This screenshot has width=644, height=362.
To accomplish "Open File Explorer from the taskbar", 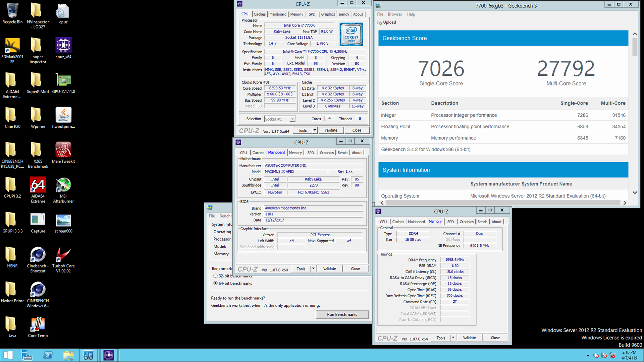I will click(68, 355).
